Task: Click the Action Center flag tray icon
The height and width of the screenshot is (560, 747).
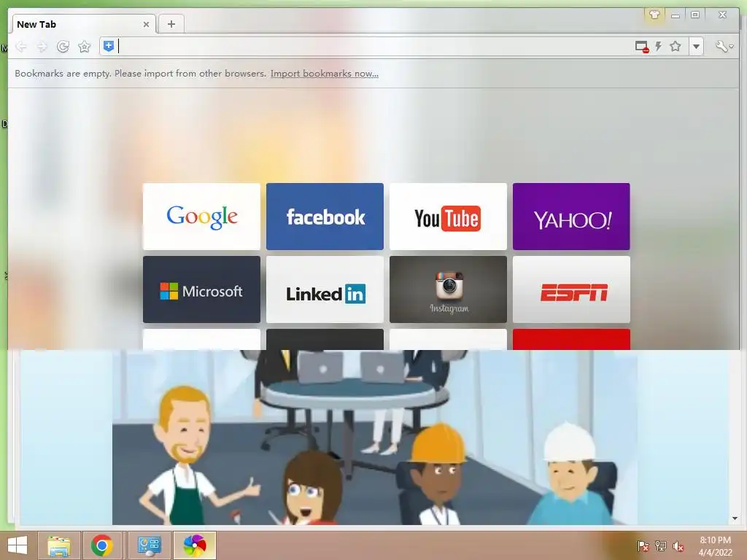Action: pos(643,546)
